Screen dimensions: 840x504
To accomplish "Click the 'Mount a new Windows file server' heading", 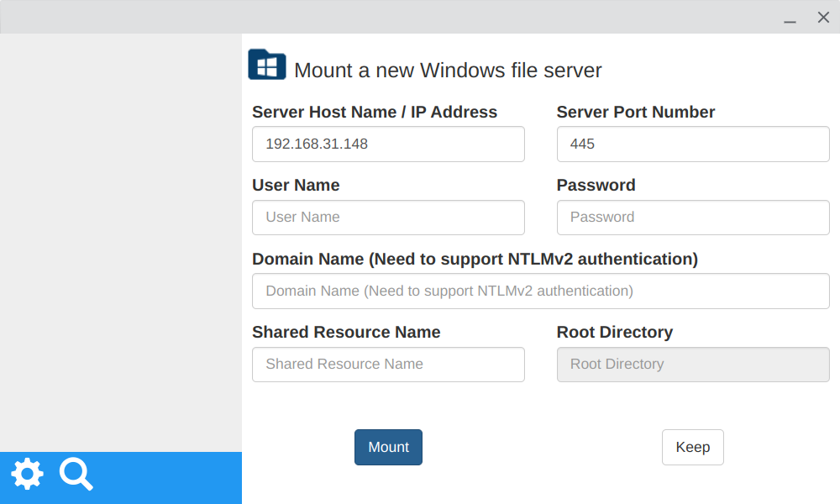I will click(448, 71).
